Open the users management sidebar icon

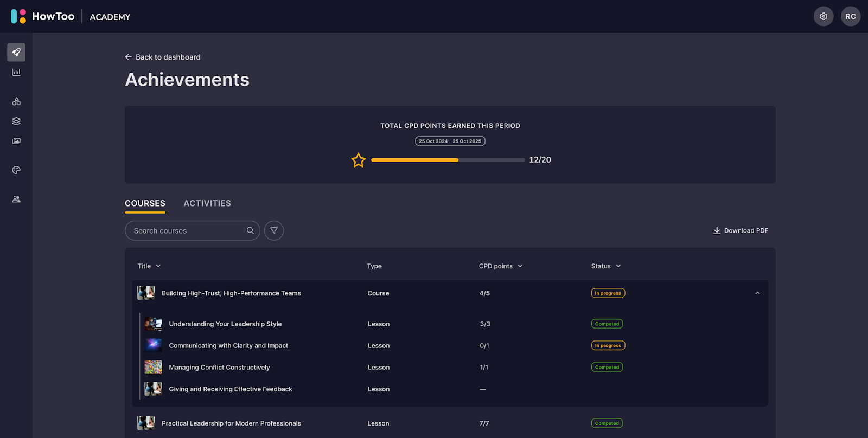click(x=16, y=199)
